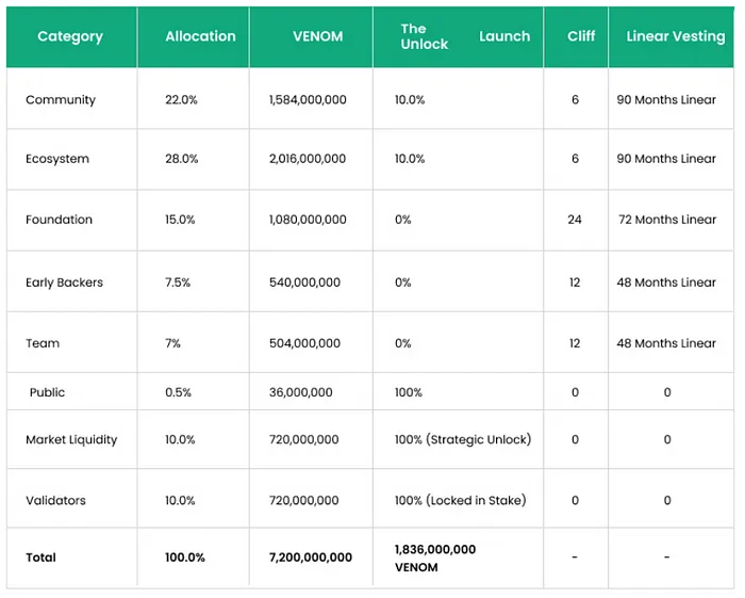Viewport: 745px width, 598px height.
Task: Click the 28.0% allocation value
Action: point(181,159)
